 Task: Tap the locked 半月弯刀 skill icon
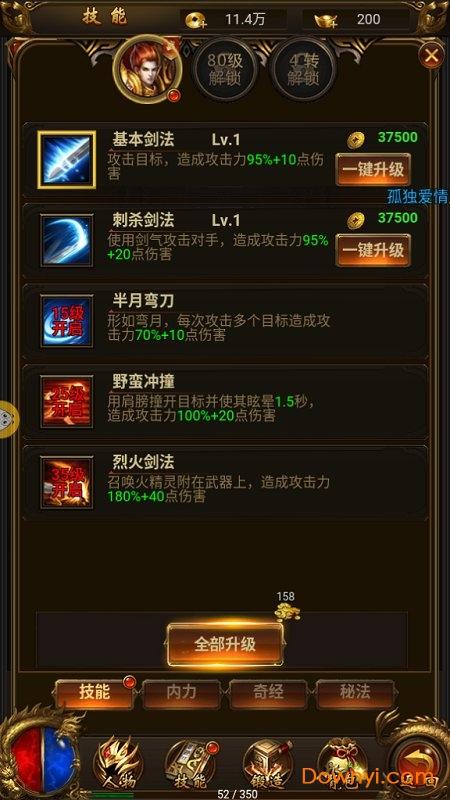coord(67,321)
